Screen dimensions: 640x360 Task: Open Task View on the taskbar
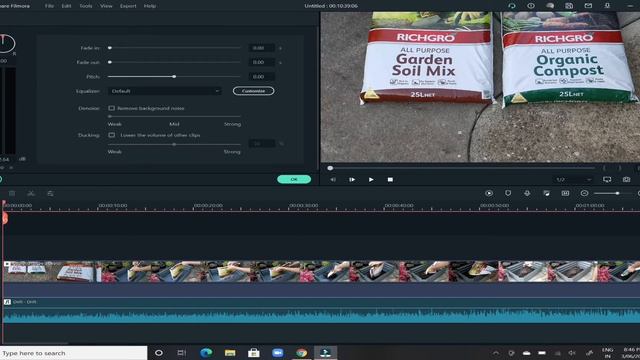(182, 353)
